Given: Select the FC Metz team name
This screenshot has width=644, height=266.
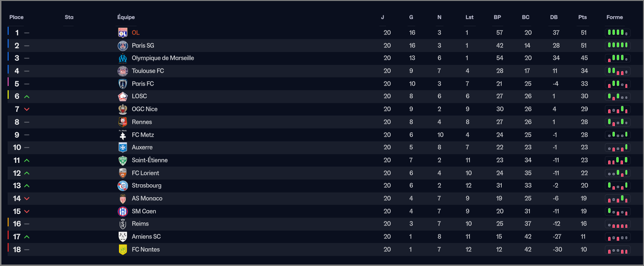Looking at the screenshot, I should coord(143,135).
